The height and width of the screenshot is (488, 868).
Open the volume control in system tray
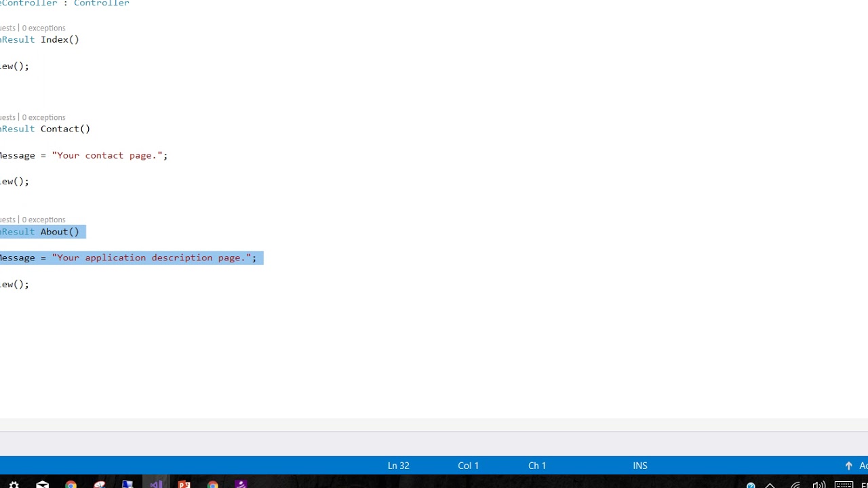819,485
